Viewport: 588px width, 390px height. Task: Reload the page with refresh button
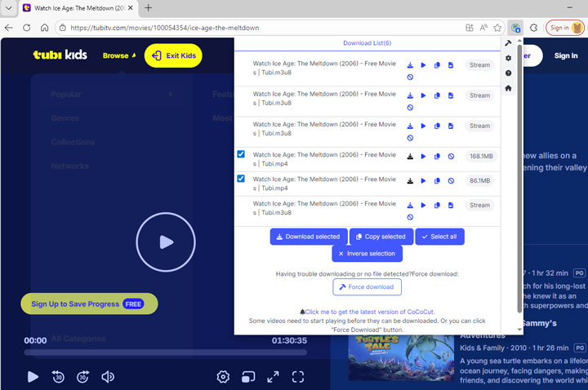pyautogui.click(x=27, y=28)
